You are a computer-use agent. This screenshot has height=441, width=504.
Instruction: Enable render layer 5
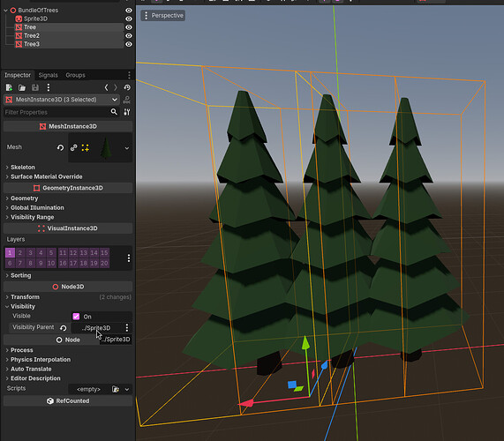pos(51,253)
